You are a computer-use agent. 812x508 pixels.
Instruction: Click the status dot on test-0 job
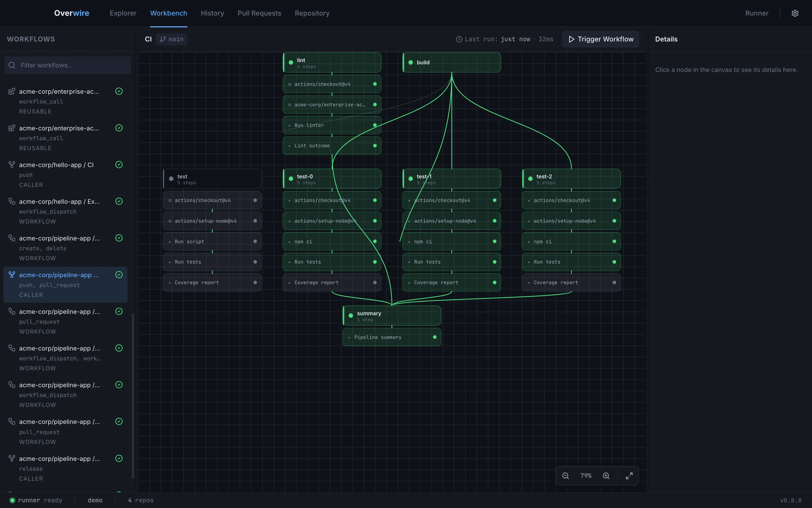(x=291, y=179)
